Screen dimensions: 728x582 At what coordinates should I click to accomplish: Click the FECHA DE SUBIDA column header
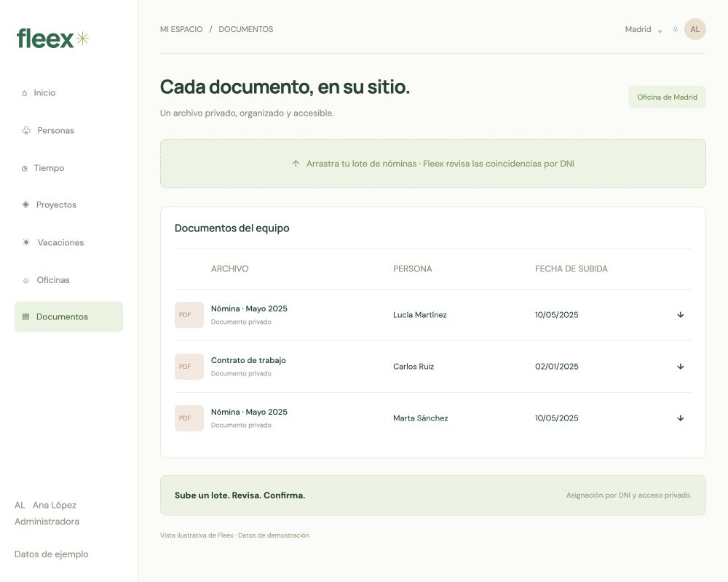571,268
